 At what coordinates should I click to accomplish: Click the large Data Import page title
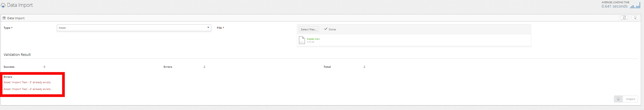tap(20, 5)
